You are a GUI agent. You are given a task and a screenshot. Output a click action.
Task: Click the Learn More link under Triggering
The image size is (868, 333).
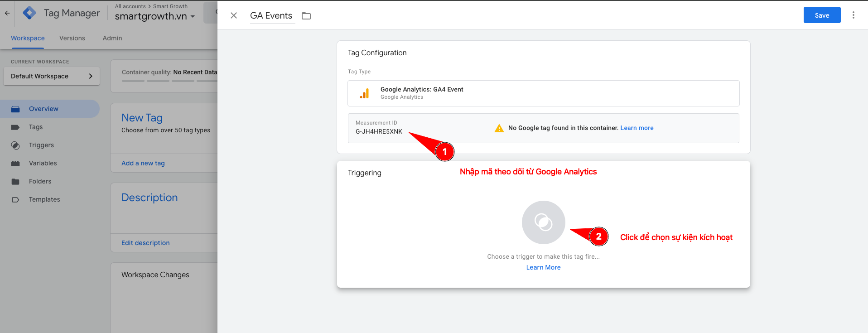click(x=543, y=267)
